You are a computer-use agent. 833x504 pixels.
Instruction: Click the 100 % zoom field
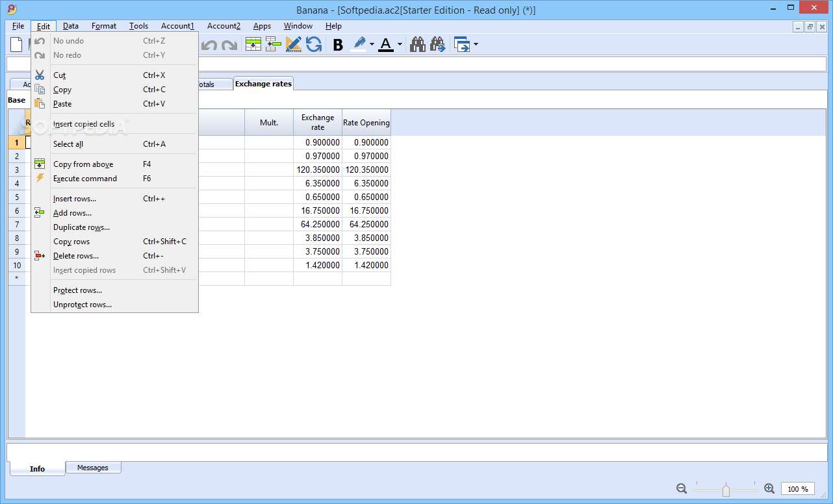pos(797,488)
